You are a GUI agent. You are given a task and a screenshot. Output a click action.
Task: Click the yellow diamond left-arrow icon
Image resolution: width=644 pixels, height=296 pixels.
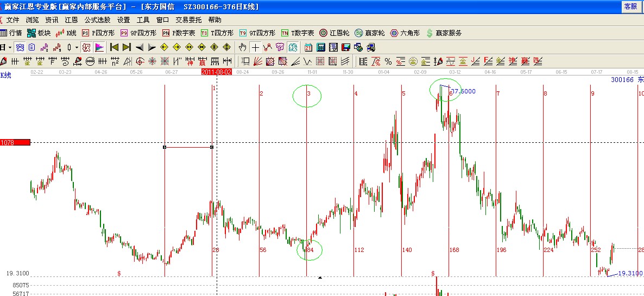[163, 47]
